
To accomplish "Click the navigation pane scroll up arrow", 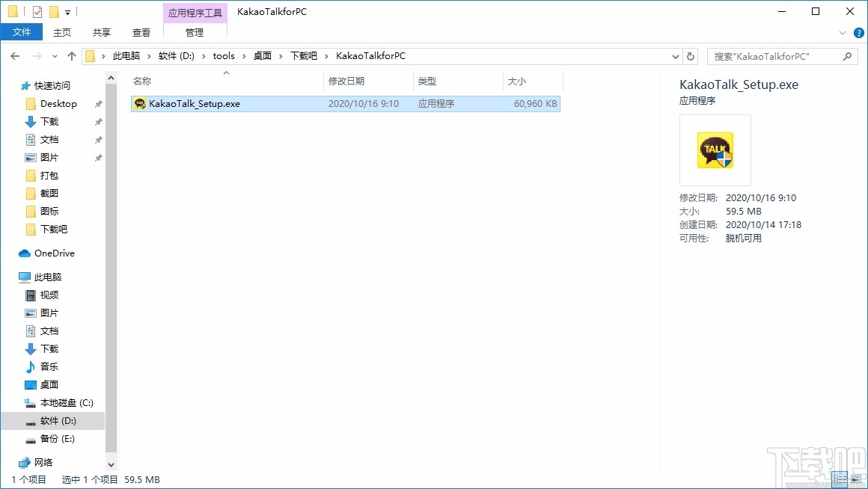I will (x=111, y=78).
